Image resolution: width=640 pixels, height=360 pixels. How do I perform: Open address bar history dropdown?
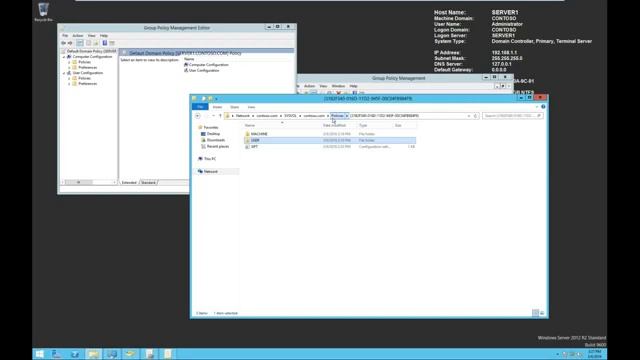coord(469,116)
